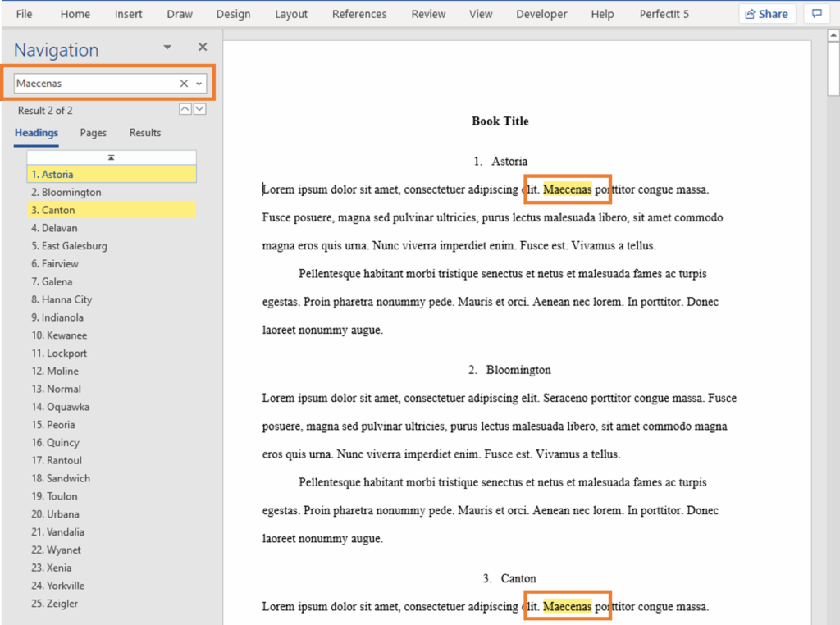Close the Navigation pane

pyautogui.click(x=203, y=48)
